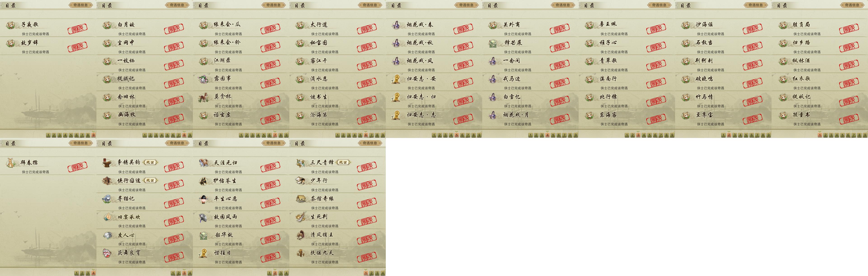Click the rabbit icon next to 拜春擂

pyautogui.click(x=11, y=163)
